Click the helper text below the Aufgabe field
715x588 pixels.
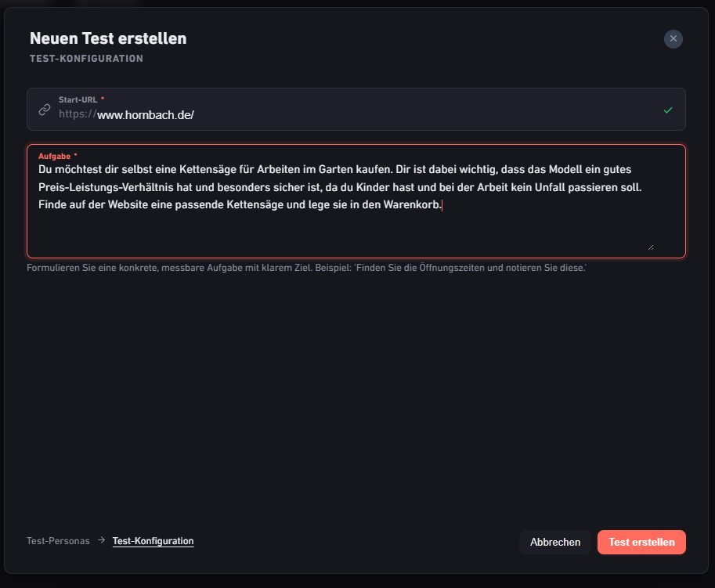click(306, 268)
